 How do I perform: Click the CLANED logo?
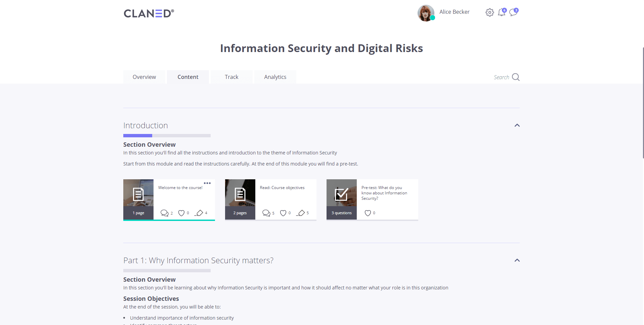(x=148, y=13)
